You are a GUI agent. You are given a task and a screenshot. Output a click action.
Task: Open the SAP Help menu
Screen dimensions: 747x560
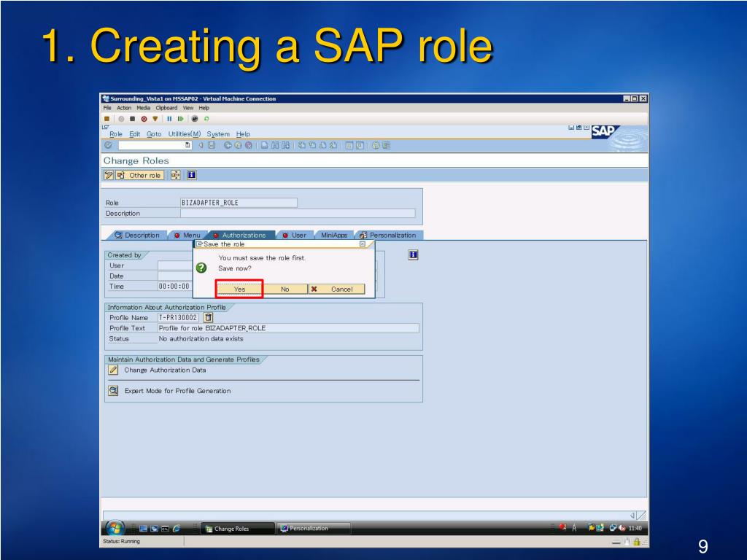243,134
